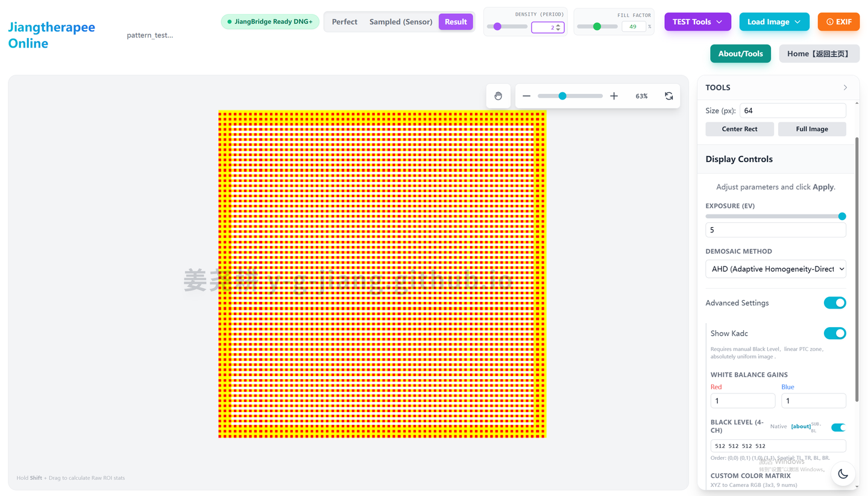Open the About/Tools page
Viewport: 868px width, 496px height.
[740, 53]
